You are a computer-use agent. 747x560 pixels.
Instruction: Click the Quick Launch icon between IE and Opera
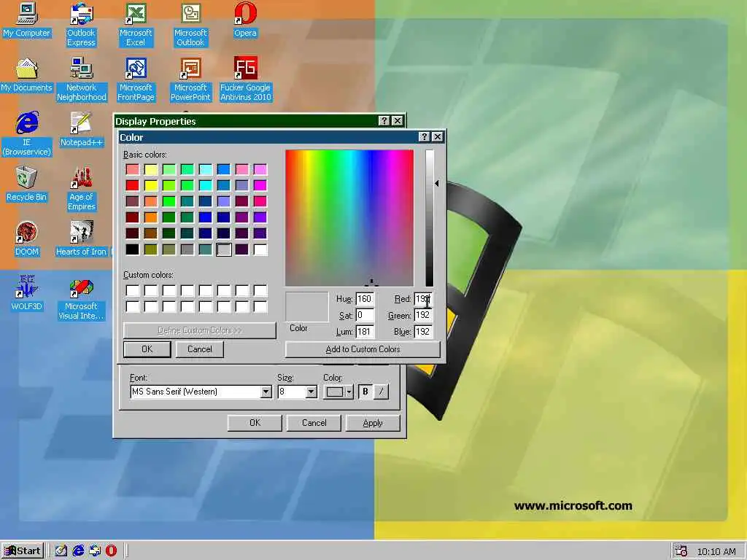coord(95,551)
